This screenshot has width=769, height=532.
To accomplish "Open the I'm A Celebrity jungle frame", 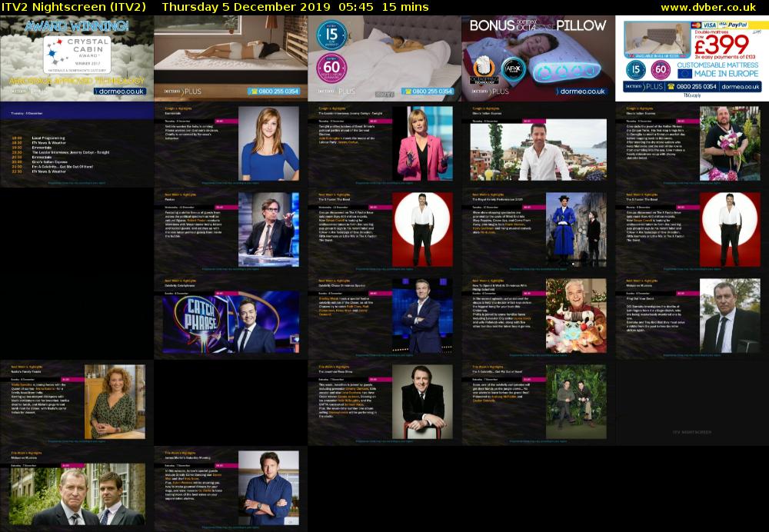I will (538, 403).
